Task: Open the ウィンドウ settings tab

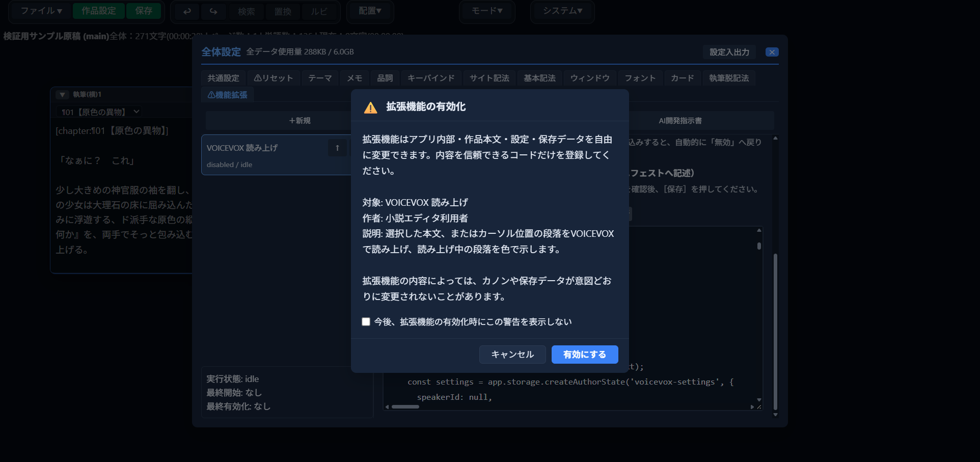Action: pyautogui.click(x=590, y=78)
